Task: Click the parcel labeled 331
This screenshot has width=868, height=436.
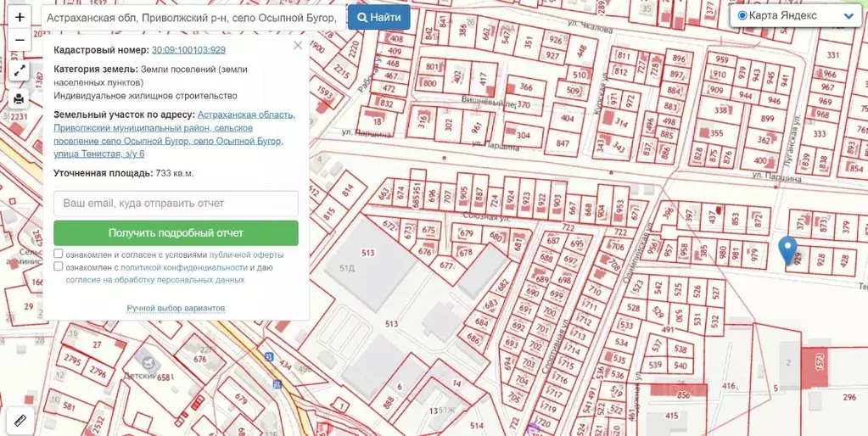Action: (x=834, y=55)
